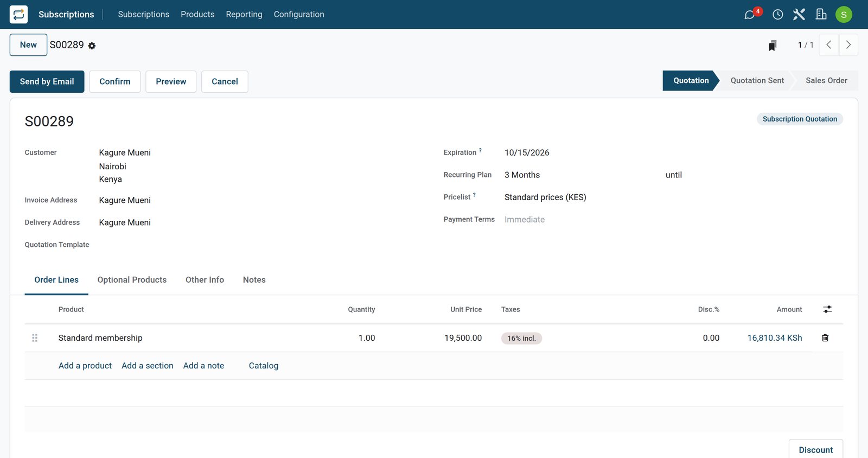Image resolution: width=868 pixels, height=458 pixels.
Task: Click the Add a section link
Action: 148,366
